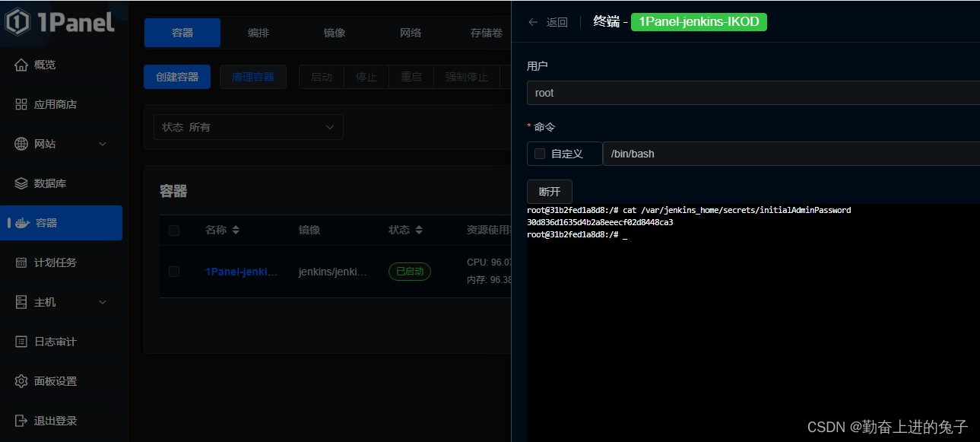Click the terminal at the cursor prompt line

[x=577, y=235]
